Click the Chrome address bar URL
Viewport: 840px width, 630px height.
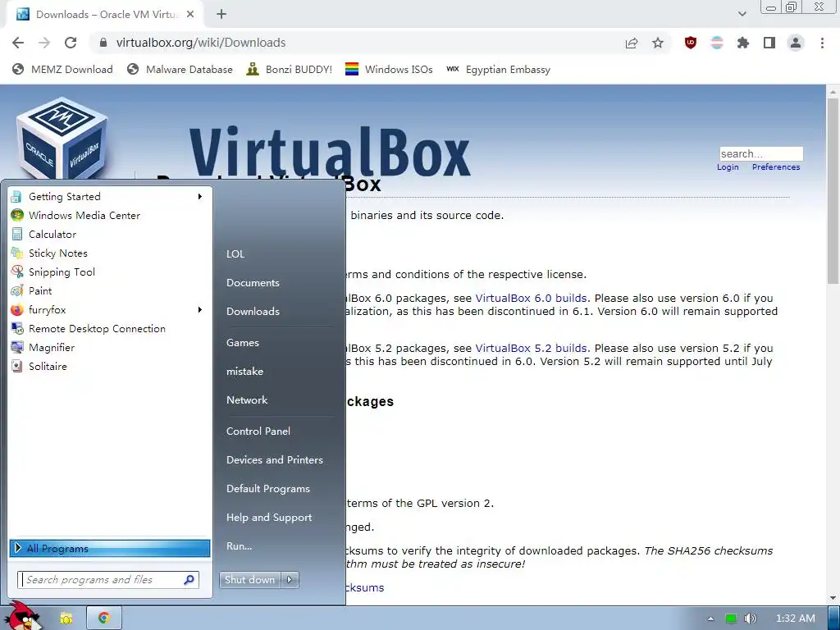[x=201, y=43]
